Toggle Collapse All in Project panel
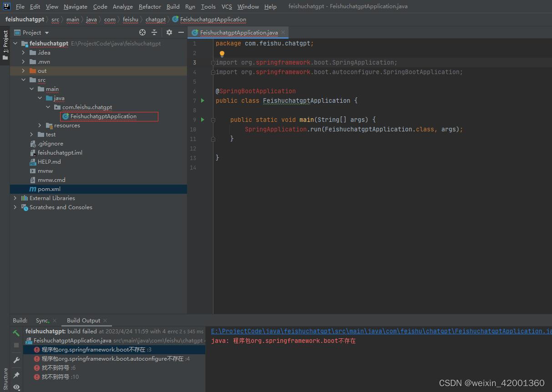Viewport: 552px width, 392px height. (x=154, y=32)
